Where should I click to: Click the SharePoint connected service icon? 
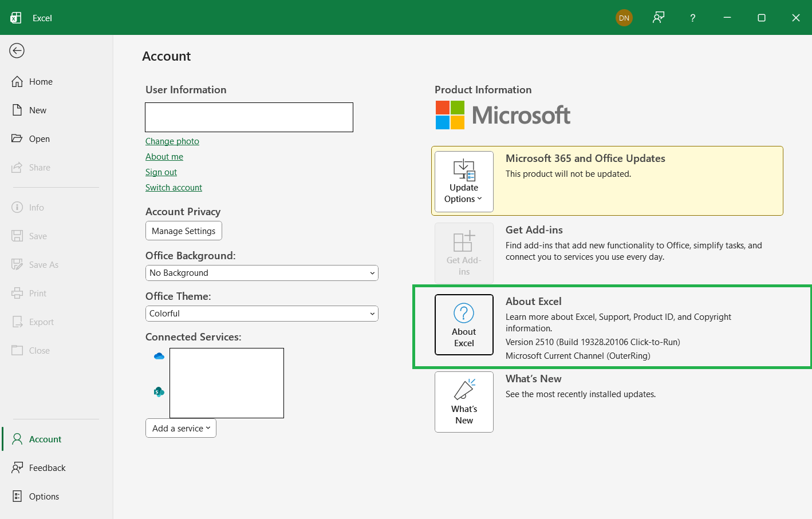click(159, 392)
